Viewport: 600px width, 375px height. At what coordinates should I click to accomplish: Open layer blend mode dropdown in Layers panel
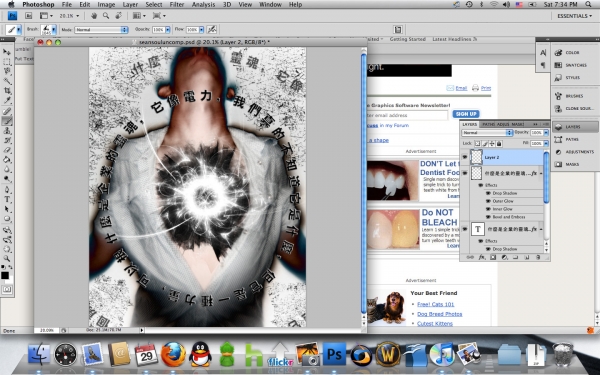click(487, 132)
